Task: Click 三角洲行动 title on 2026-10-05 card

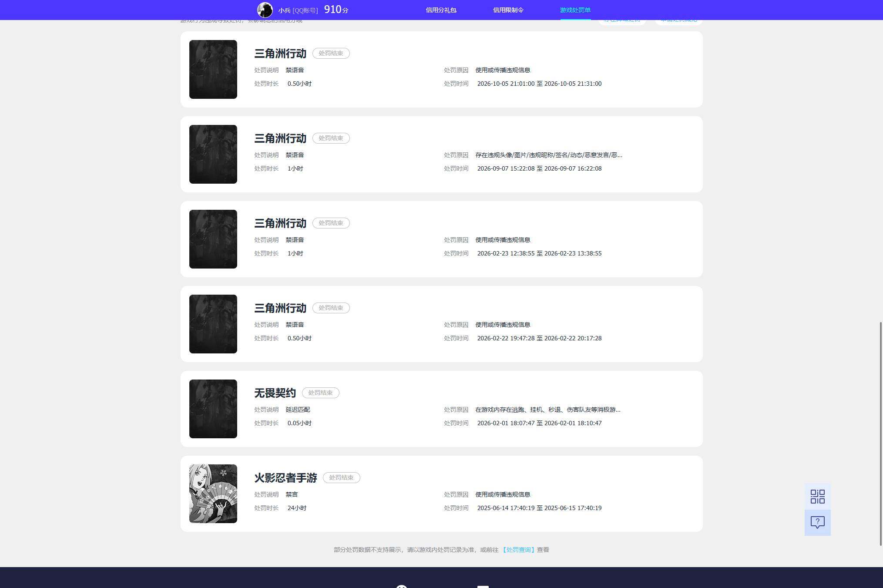Action: click(x=280, y=54)
